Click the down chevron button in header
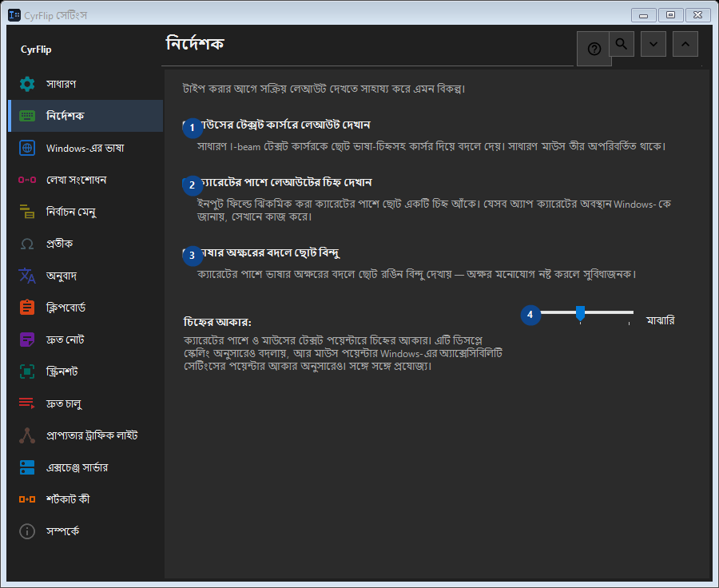719x588 pixels. pos(653,44)
